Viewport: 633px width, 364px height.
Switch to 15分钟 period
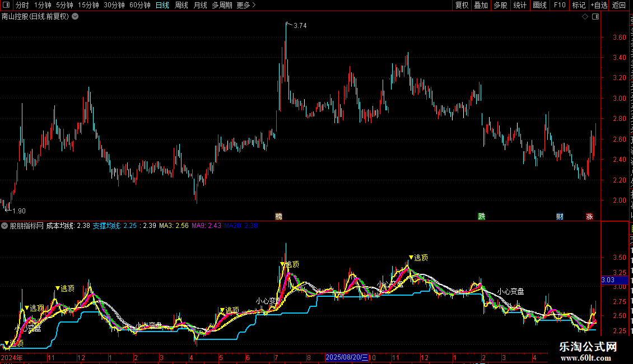[x=89, y=5]
